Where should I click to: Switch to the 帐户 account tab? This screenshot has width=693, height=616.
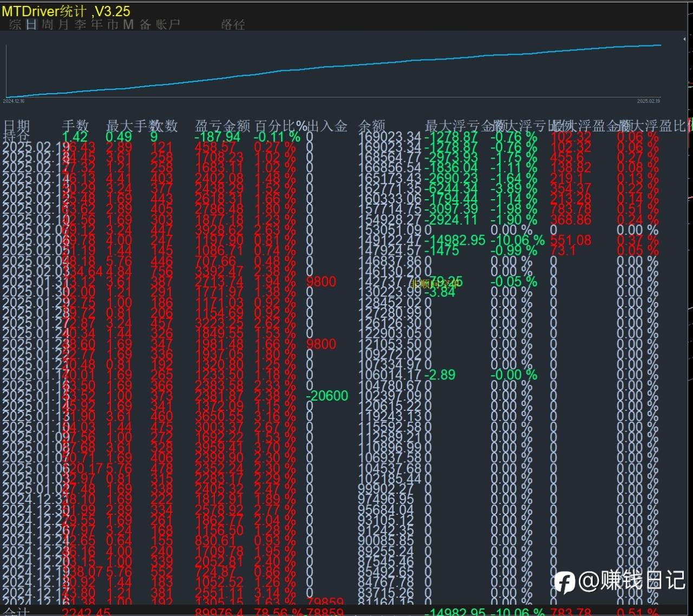(x=168, y=24)
